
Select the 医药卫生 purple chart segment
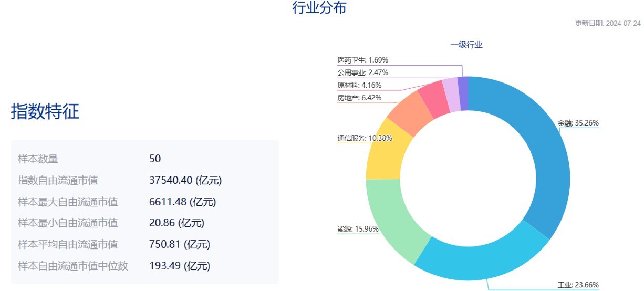(463, 92)
